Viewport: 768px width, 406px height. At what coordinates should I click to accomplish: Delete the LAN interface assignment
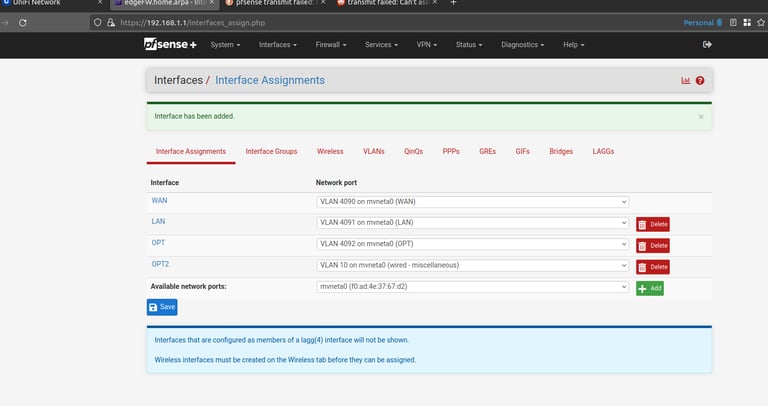(653, 224)
